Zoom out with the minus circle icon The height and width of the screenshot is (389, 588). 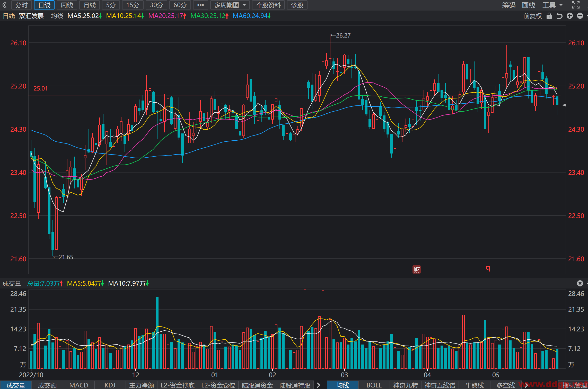[x=580, y=16]
